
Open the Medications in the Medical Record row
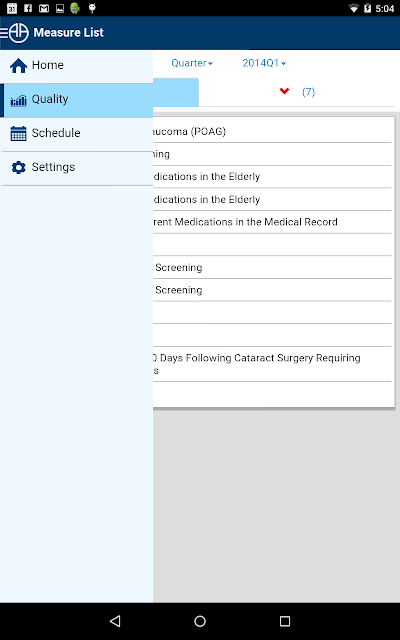tap(272, 222)
